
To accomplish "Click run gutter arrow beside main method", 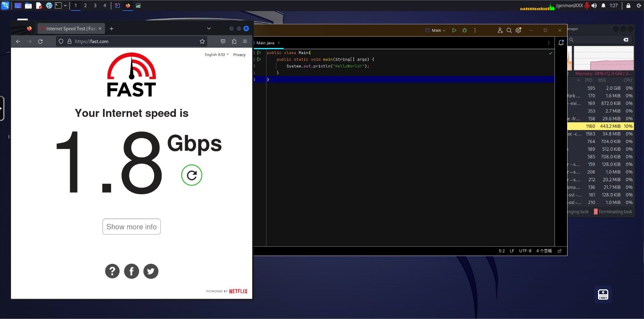I will pyautogui.click(x=259, y=59).
